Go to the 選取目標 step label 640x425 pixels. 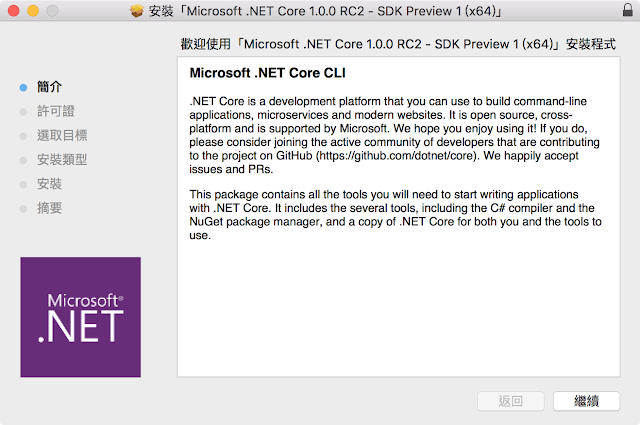coord(61,135)
